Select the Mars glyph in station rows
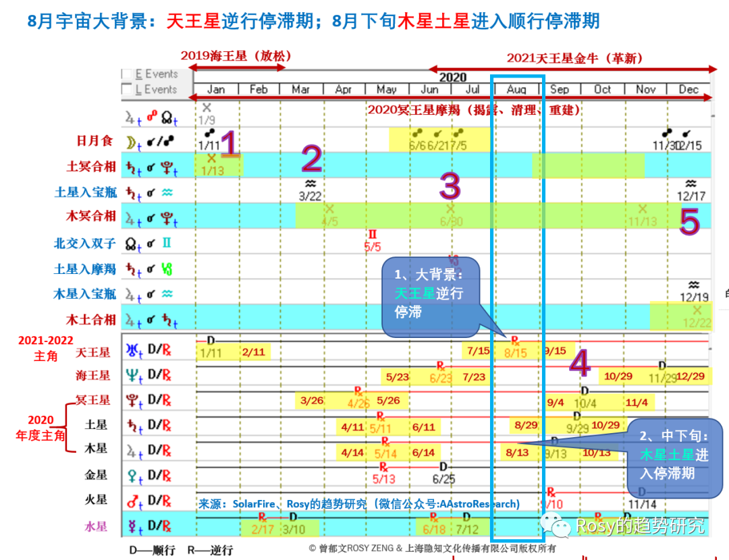 134,501
